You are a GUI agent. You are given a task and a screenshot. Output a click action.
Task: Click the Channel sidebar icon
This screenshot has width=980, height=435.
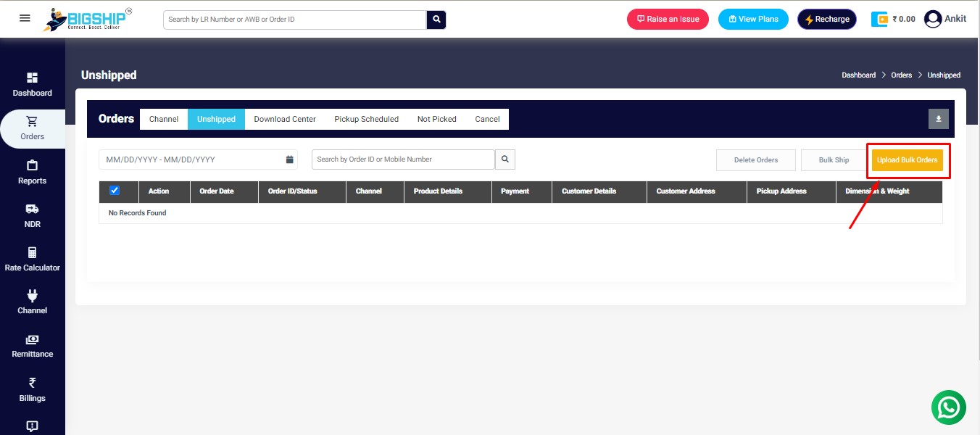tap(32, 302)
